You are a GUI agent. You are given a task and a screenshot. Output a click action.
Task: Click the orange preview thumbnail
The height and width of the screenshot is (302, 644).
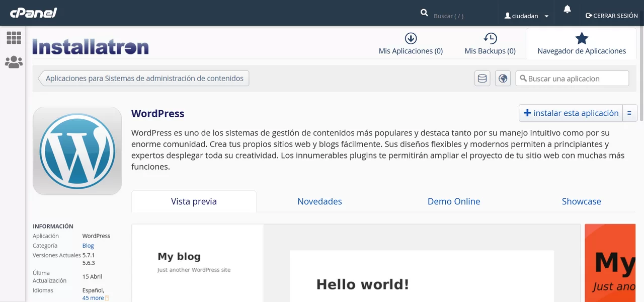click(x=610, y=263)
